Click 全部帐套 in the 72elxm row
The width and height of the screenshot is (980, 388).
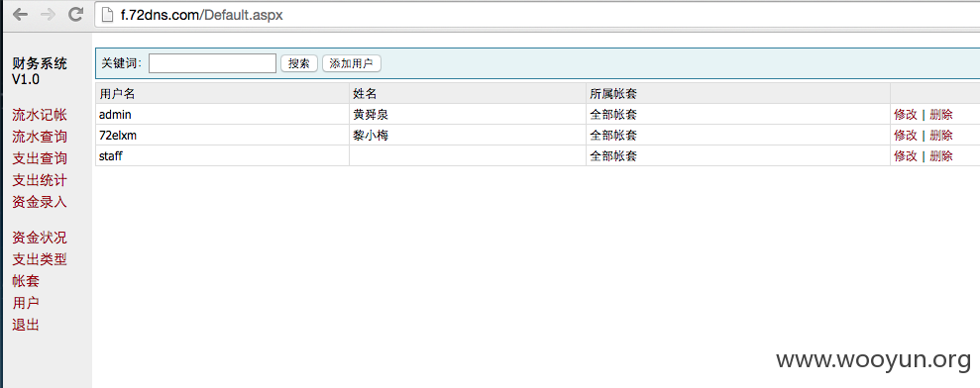point(613,135)
